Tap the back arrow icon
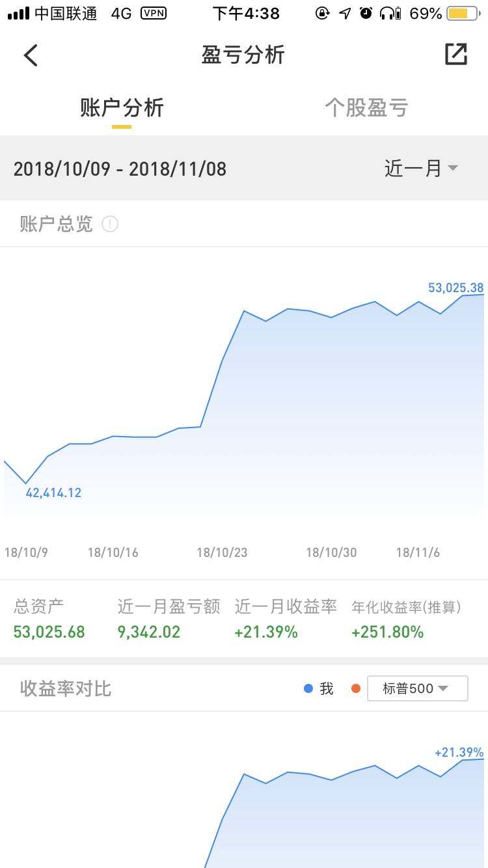The width and height of the screenshot is (488, 868). tap(31, 55)
